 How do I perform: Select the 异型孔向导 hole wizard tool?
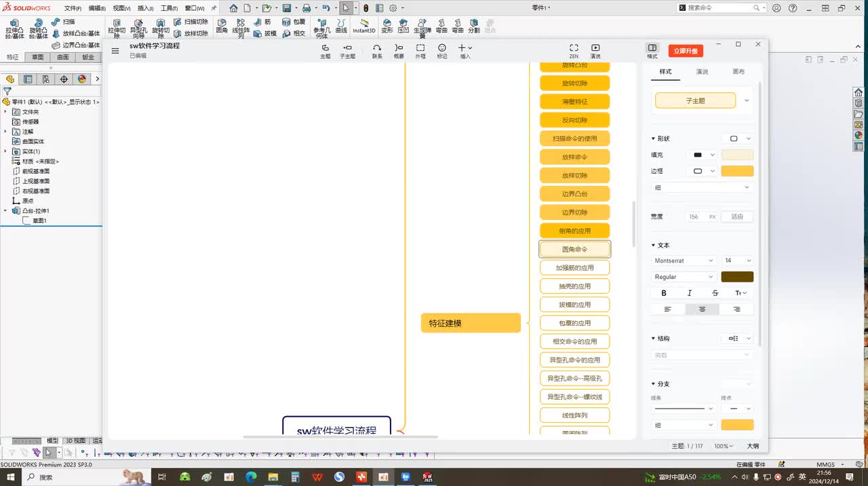138,29
